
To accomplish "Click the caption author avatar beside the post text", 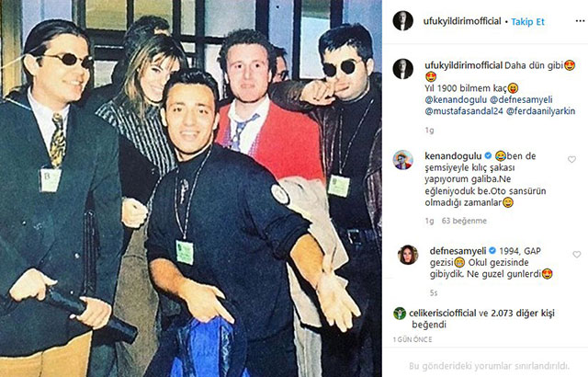I will (x=402, y=69).
